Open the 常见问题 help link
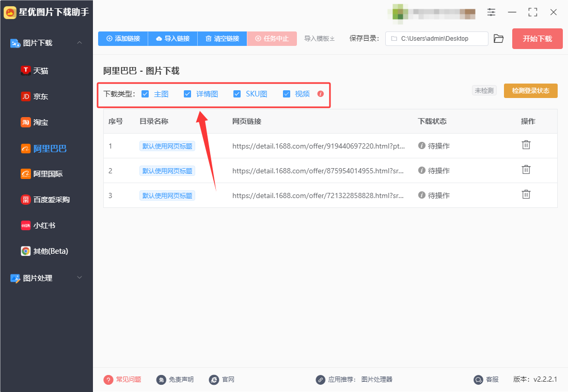 122,379
